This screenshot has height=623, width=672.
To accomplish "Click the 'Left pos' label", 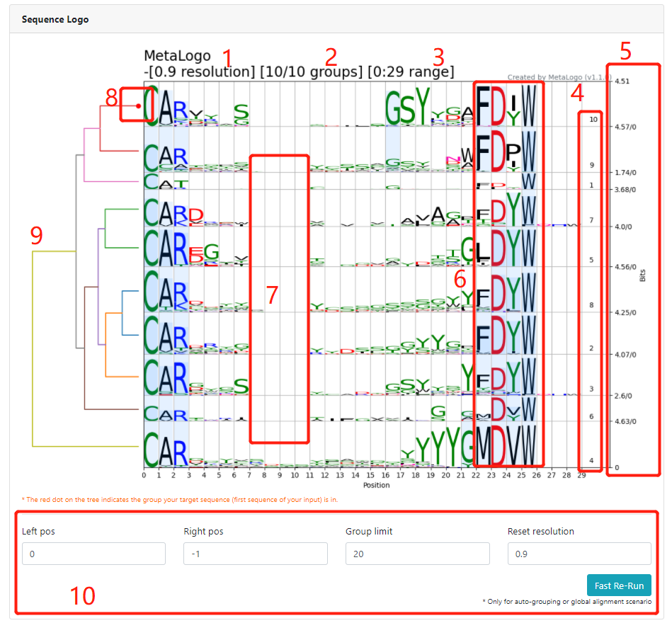I will point(38,531).
